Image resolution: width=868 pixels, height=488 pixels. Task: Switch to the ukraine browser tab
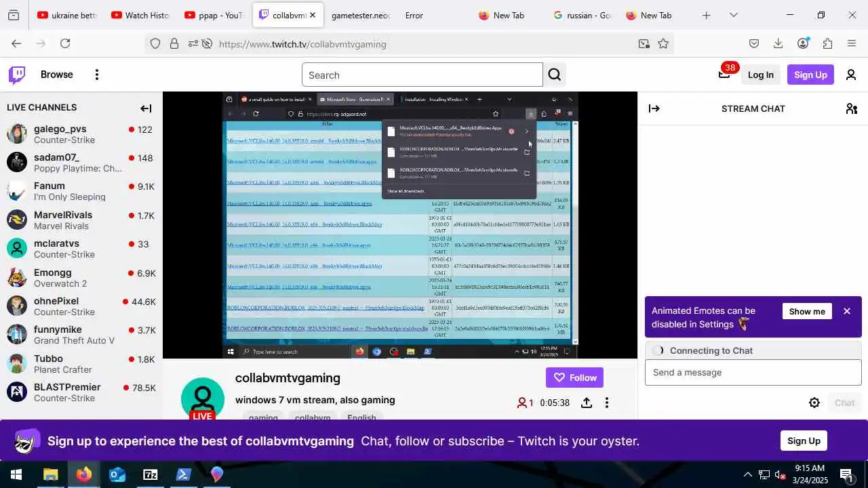coord(68,15)
